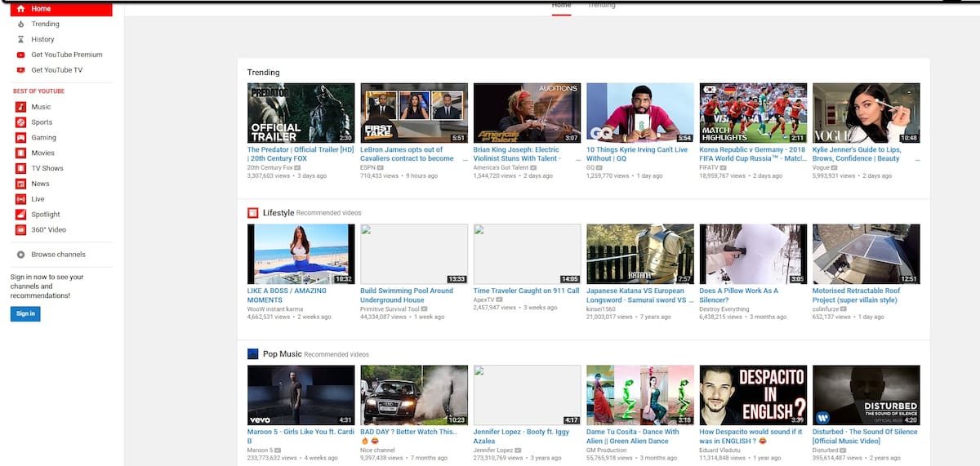Click the Dame Tu Cosita alien thumbnail
980x466 pixels.
[x=640, y=395]
